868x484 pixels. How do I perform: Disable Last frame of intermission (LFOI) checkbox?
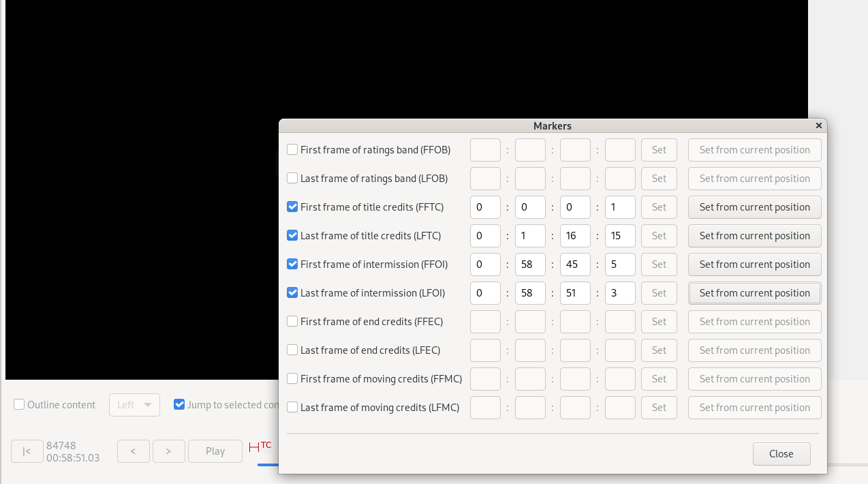[x=292, y=293]
